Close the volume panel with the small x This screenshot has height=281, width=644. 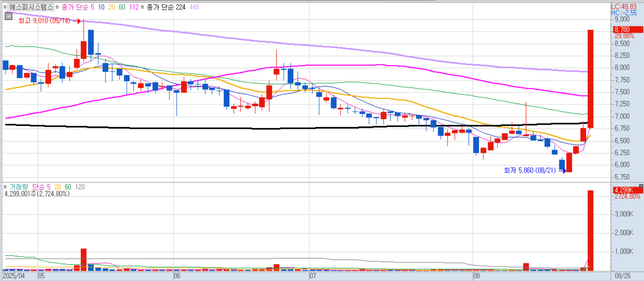tap(641, 186)
